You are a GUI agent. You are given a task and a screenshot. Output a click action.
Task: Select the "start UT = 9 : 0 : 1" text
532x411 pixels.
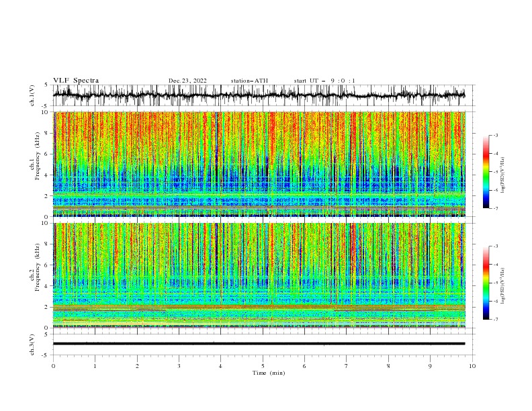click(324, 81)
